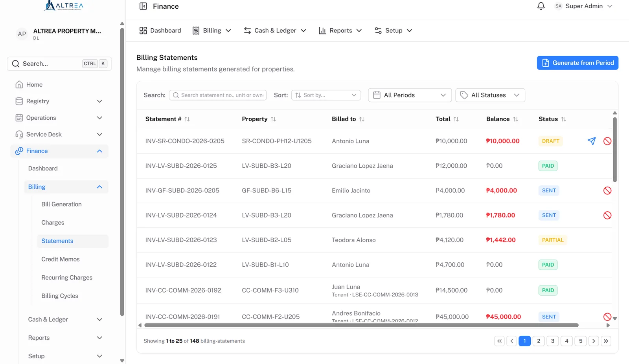Void statement INV-GF-SUBD-2026-0205

click(x=607, y=190)
